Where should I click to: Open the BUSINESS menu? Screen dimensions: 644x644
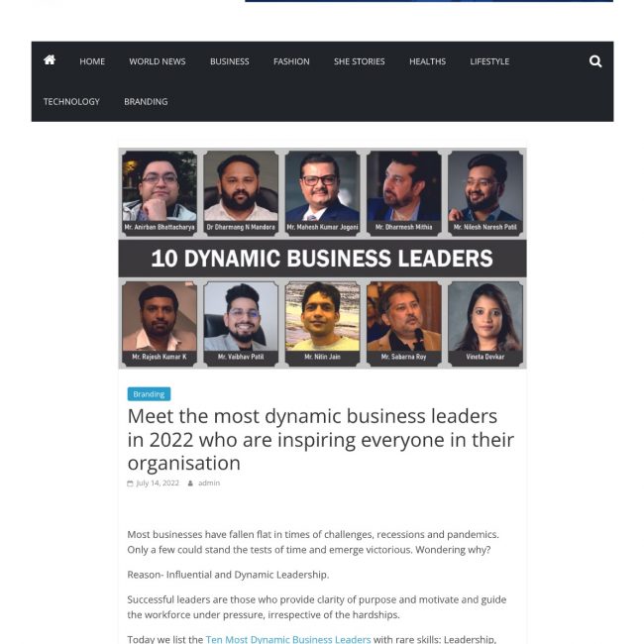pos(230,61)
